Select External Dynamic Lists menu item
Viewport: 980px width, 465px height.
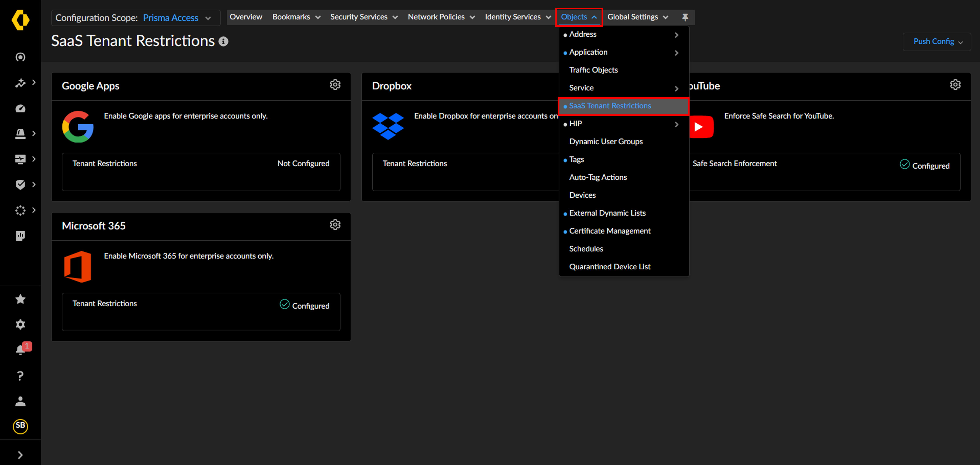pyautogui.click(x=624, y=213)
